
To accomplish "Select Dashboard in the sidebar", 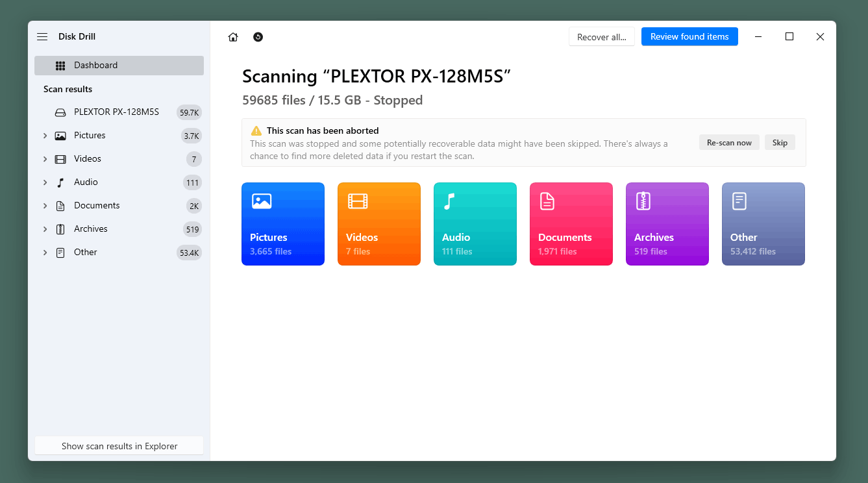I will click(119, 66).
